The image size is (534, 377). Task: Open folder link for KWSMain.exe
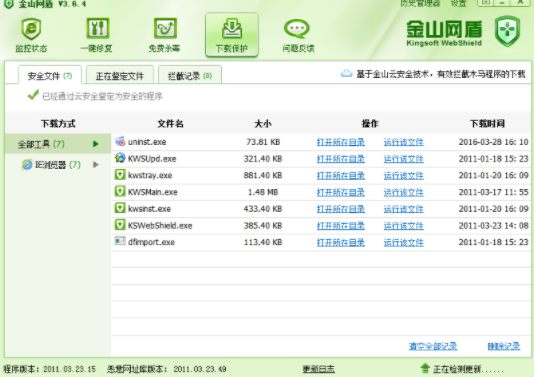[x=341, y=192]
